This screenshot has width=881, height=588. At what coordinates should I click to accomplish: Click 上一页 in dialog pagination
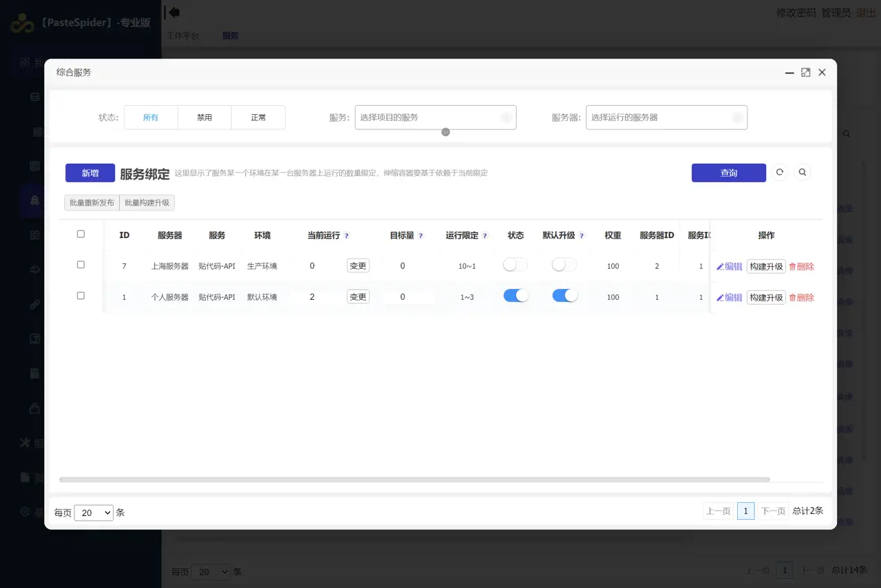(x=718, y=511)
